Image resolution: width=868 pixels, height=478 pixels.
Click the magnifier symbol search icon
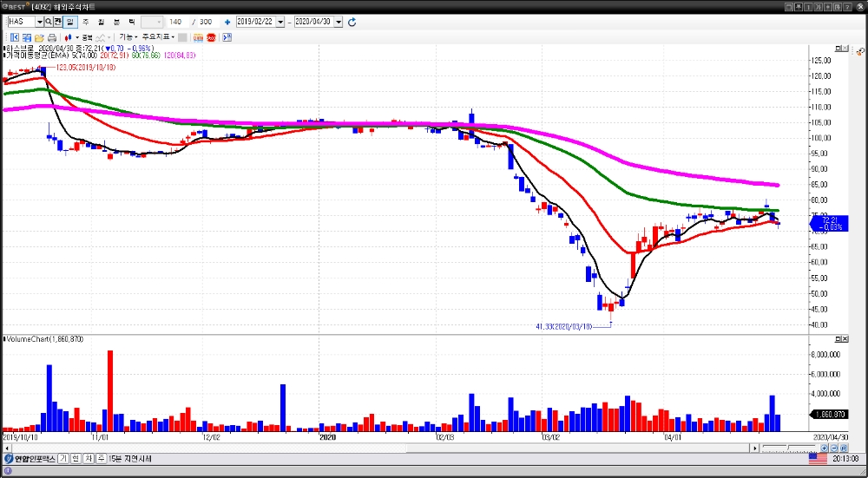pos(49,21)
